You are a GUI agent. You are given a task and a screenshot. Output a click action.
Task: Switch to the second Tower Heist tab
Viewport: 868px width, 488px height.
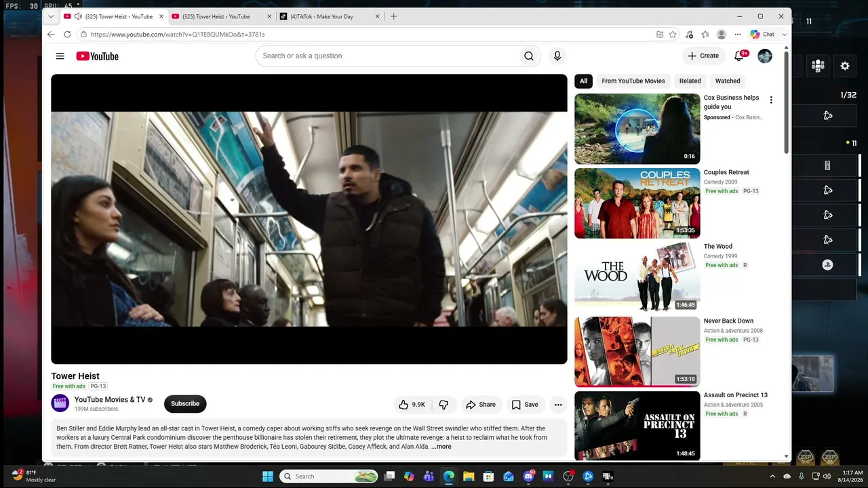221,16
